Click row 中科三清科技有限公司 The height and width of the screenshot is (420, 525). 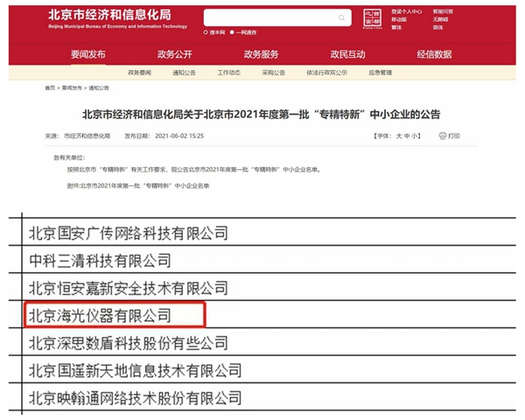click(100, 261)
